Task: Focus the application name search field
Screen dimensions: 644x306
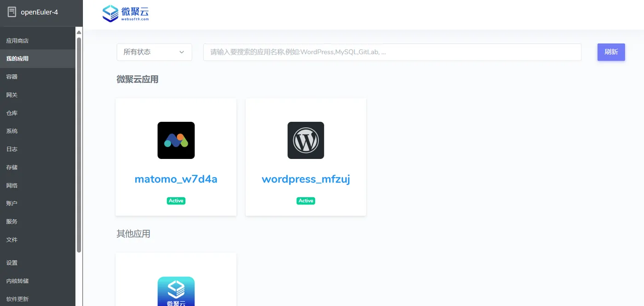Action: [392, 52]
